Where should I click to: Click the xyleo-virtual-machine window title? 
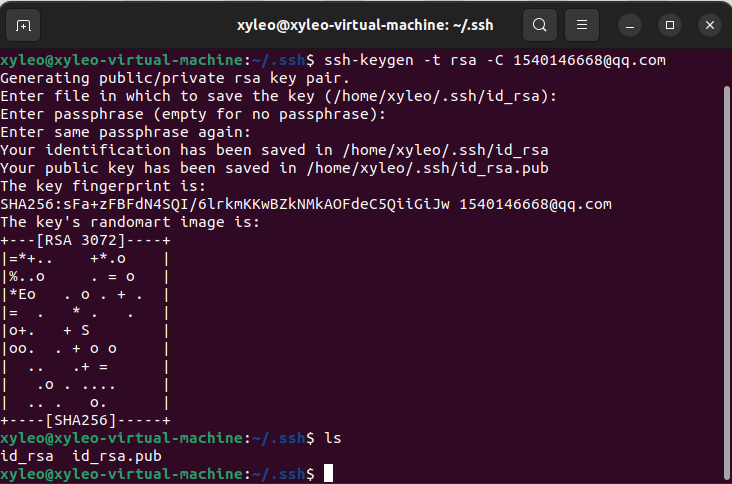365,25
